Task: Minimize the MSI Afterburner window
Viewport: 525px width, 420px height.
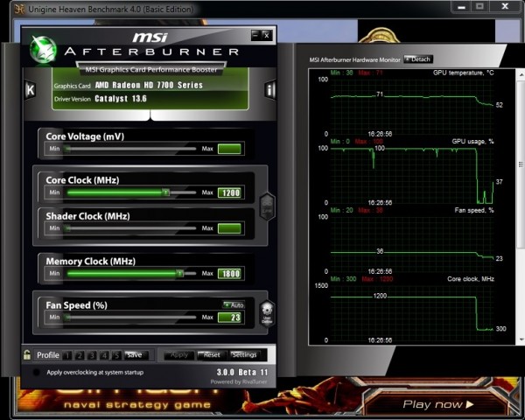Action: coord(256,35)
